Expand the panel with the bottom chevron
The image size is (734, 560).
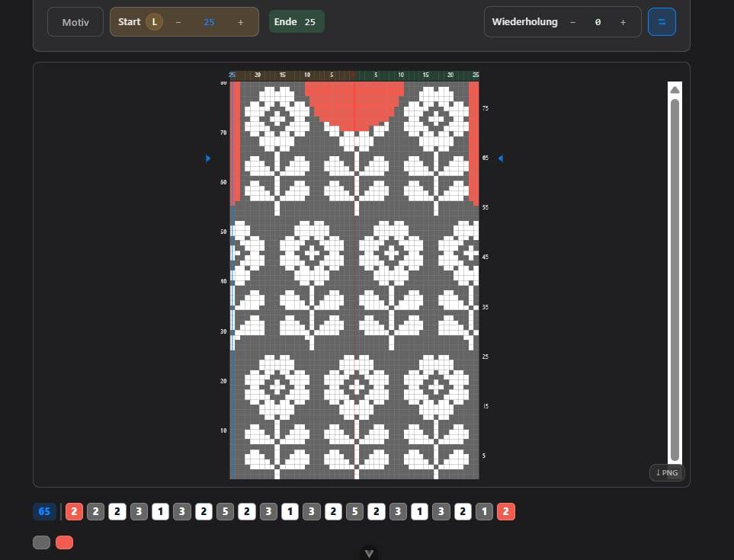pyautogui.click(x=368, y=553)
